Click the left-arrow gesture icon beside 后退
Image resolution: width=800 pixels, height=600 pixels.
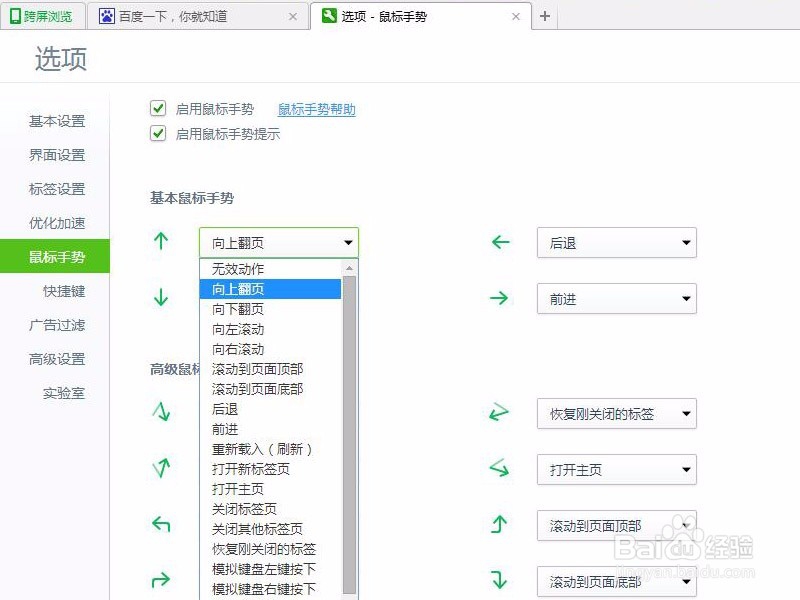499,241
